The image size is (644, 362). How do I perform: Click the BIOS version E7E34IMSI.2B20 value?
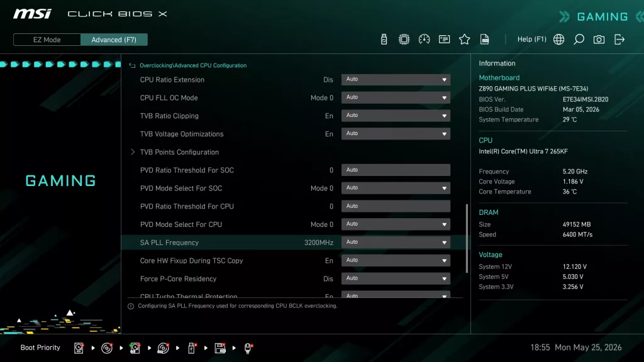(586, 99)
